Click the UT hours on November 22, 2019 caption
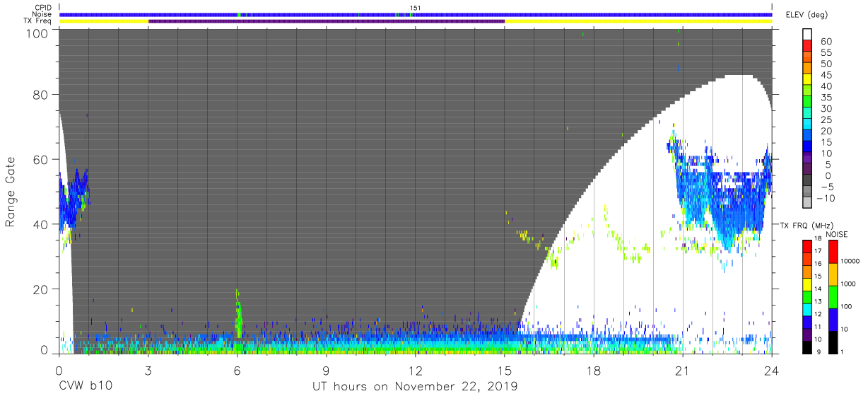This screenshot has width=868, height=401. (415, 386)
